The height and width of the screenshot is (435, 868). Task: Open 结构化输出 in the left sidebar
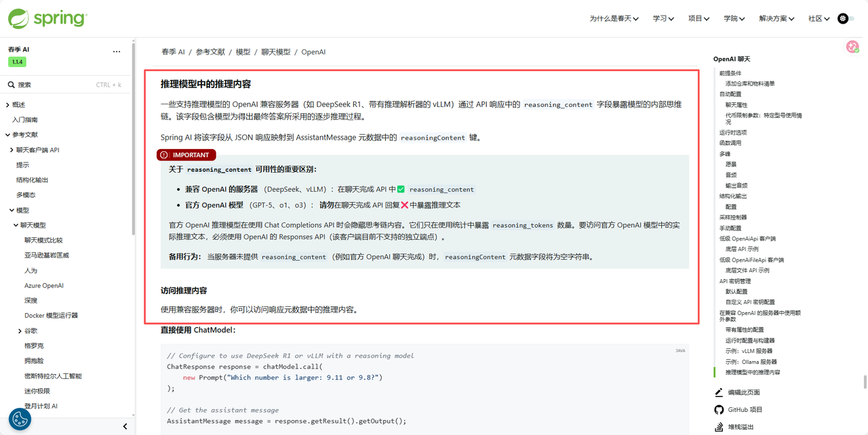[32, 180]
